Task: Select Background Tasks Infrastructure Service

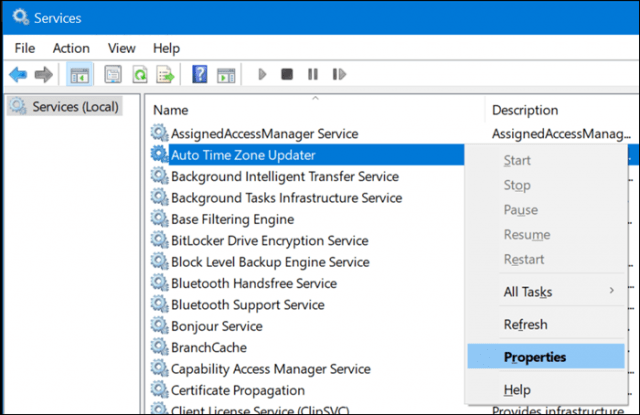Action: click(286, 198)
